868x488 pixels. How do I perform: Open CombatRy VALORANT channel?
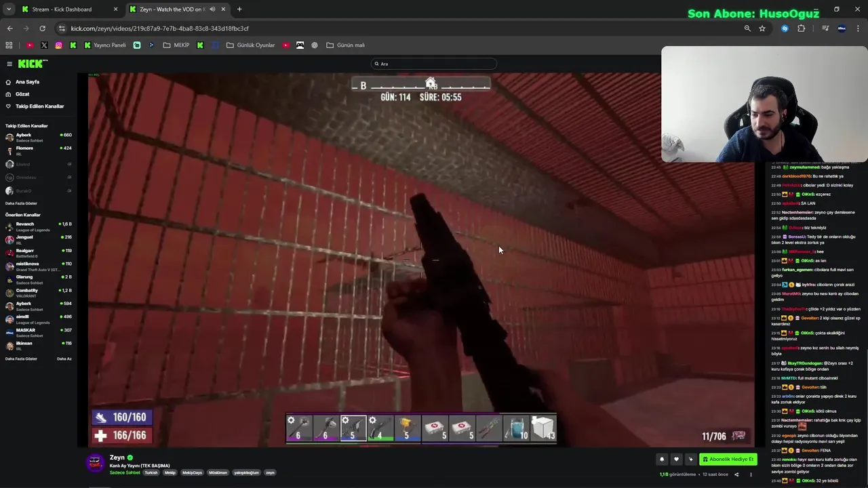pyautogui.click(x=39, y=293)
